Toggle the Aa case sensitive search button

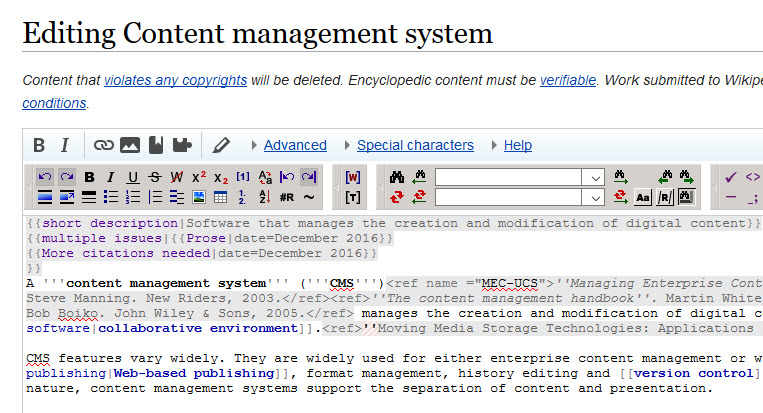coord(643,197)
